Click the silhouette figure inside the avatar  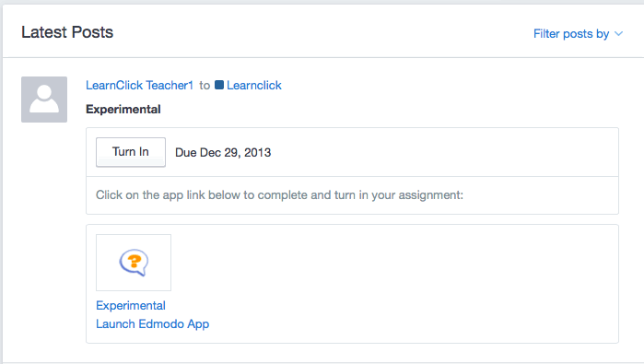coord(44,99)
